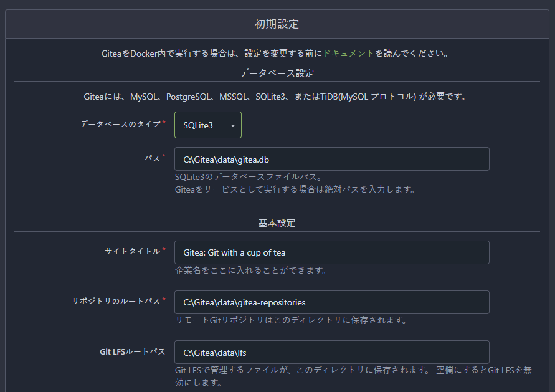
Task: Click the database requirements notice line
Action: (277, 97)
